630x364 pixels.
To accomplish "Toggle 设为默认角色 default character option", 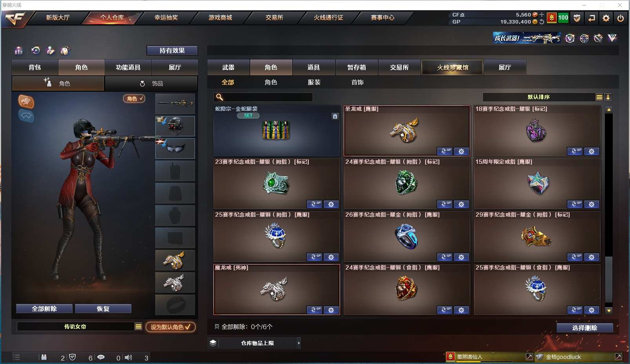I will (x=171, y=327).
